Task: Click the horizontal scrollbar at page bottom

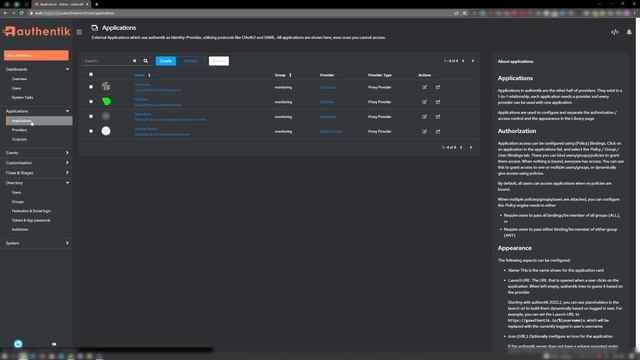Action: 145,350
